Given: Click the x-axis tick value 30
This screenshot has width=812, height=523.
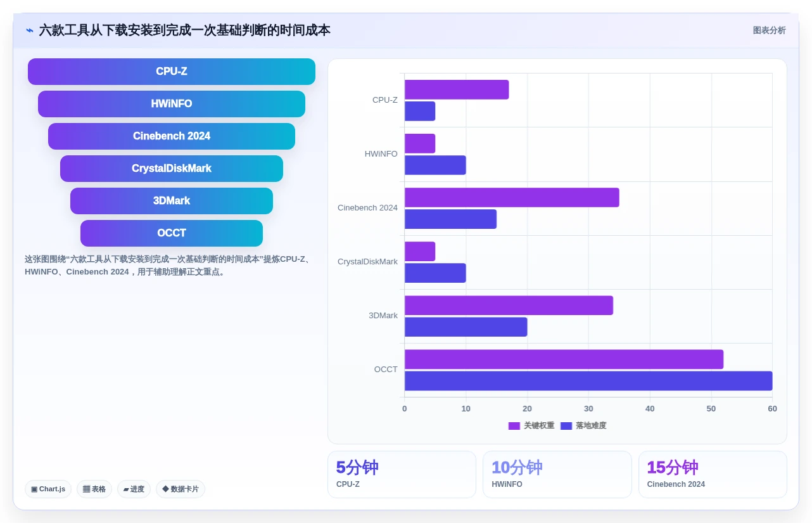Looking at the screenshot, I should click(x=588, y=409).
